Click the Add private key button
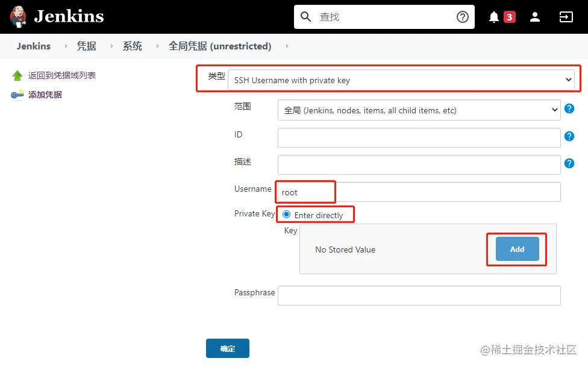This screenshot has width=588, height=367. (x=517, y=249)
